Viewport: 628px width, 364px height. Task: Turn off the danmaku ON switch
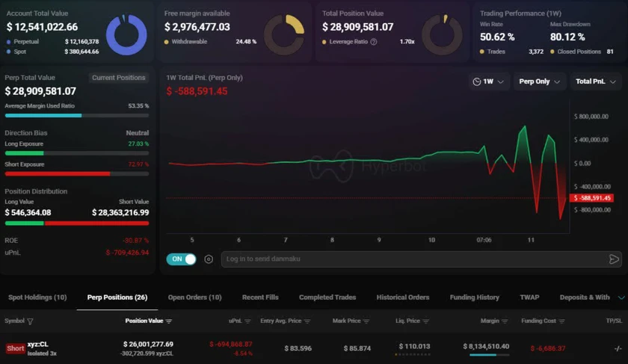181,259
